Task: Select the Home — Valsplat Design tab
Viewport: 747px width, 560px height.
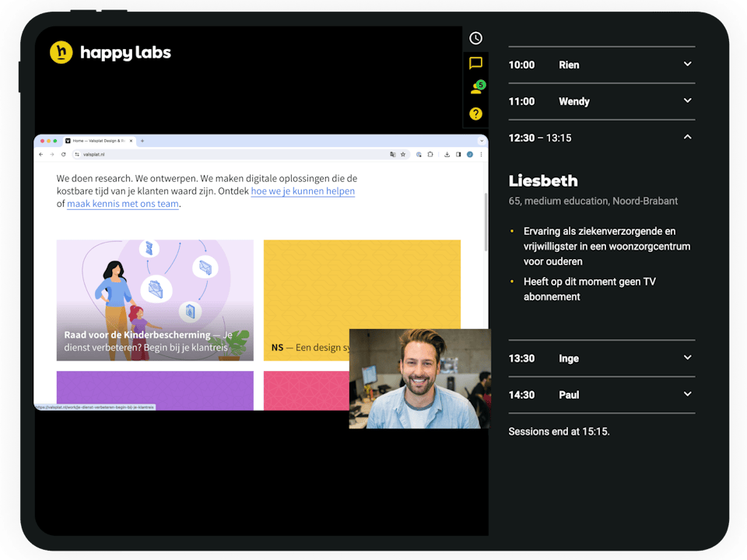Action: tap(99, 141)
